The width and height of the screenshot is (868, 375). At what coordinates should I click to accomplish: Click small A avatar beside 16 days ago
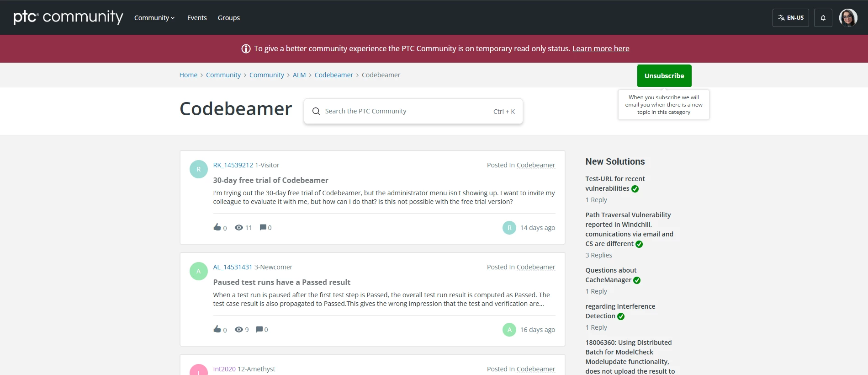coord(509,330)
